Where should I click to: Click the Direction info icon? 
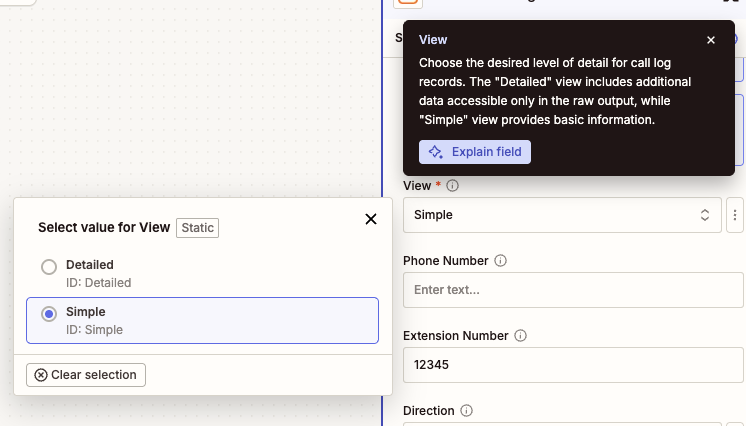467,411
